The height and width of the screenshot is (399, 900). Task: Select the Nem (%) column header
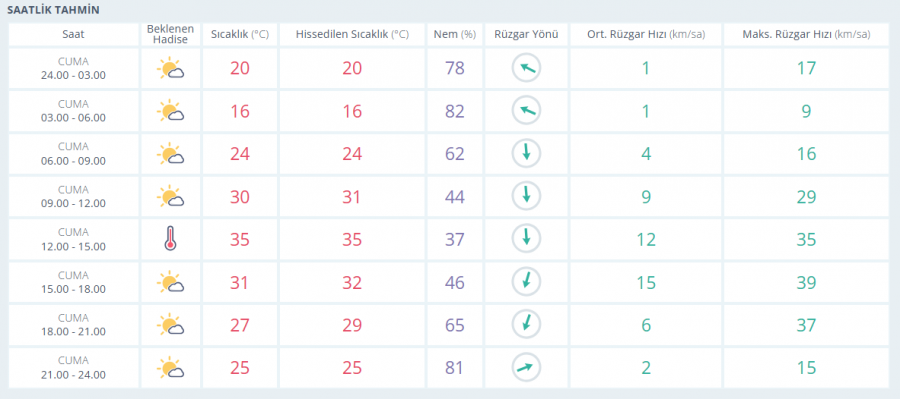point(455,34)
